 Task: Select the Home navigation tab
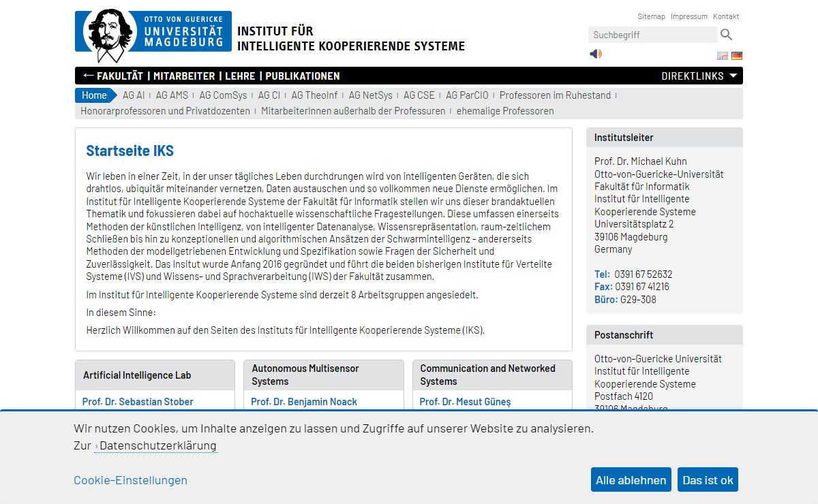[x=94, y=95]
